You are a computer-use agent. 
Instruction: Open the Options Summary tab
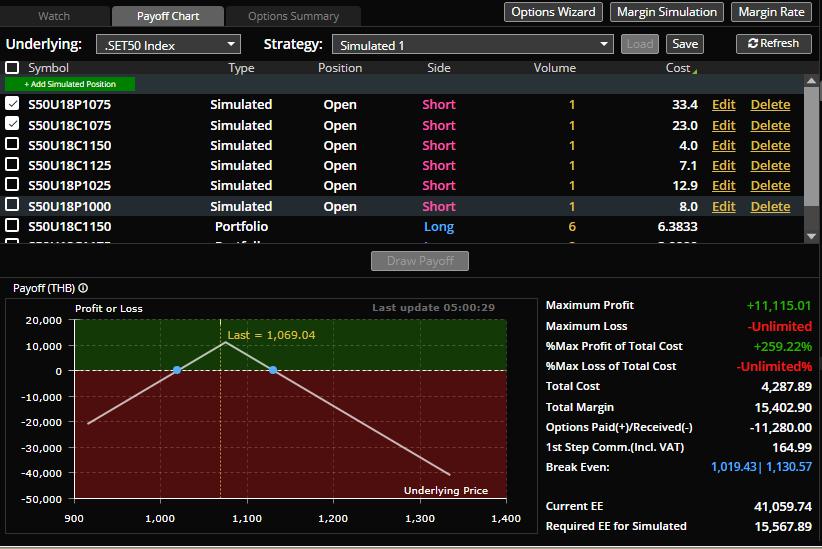(x=293, y=16)
